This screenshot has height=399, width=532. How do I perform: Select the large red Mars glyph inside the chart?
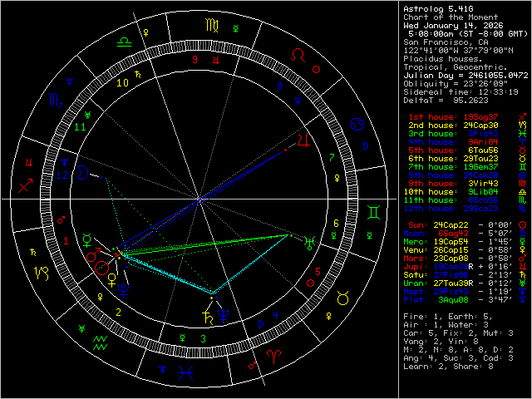[x=94, y=255]
